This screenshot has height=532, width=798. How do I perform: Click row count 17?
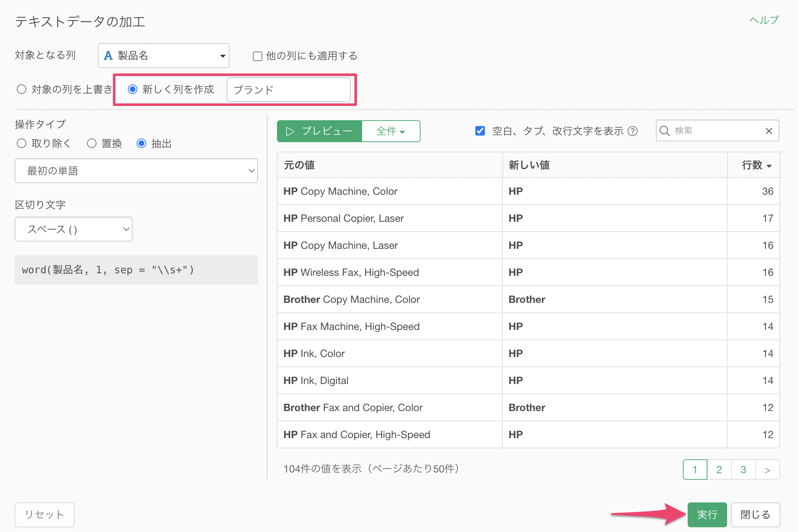tap(768, 218)
